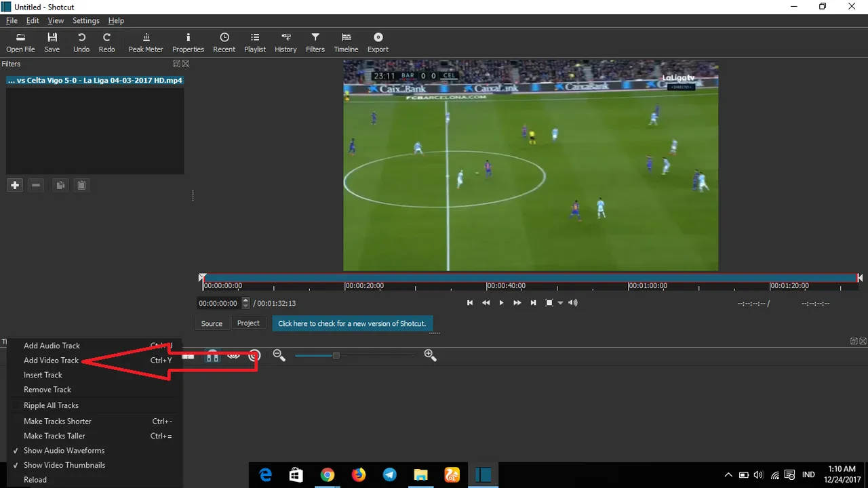Open the History panel from toolbar
This screenshot has width=868, height=488.
point(285,43)
